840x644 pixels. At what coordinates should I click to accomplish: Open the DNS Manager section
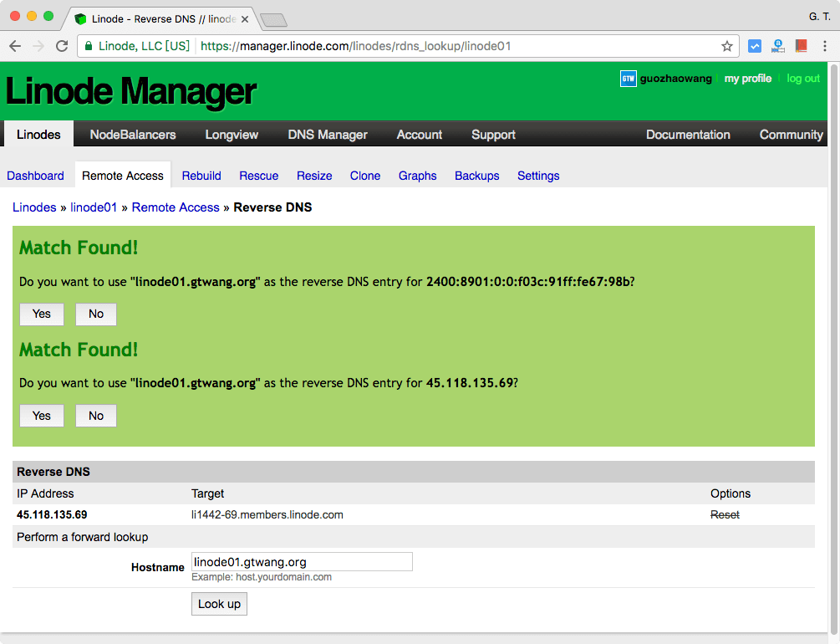(x=327, y=134)
